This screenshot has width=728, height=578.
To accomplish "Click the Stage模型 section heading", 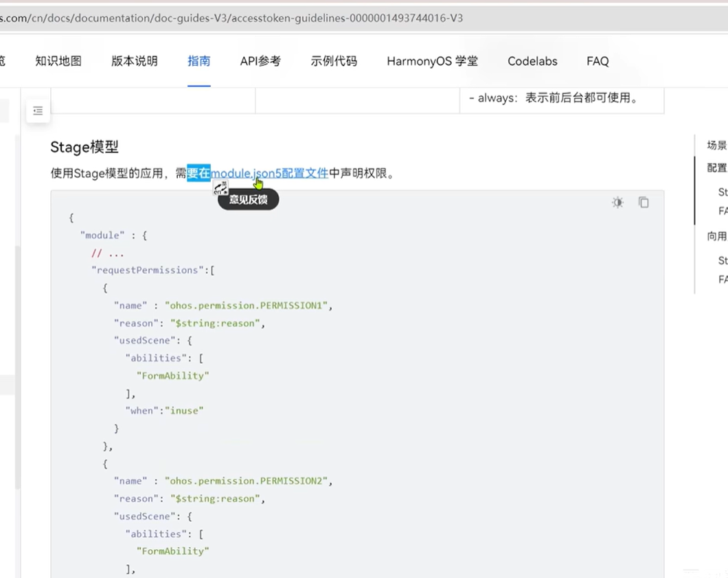I will 84,147.
